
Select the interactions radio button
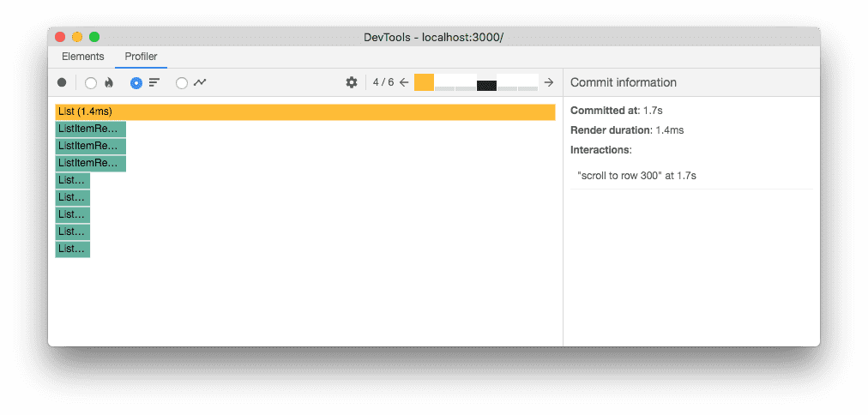(182, 83)
